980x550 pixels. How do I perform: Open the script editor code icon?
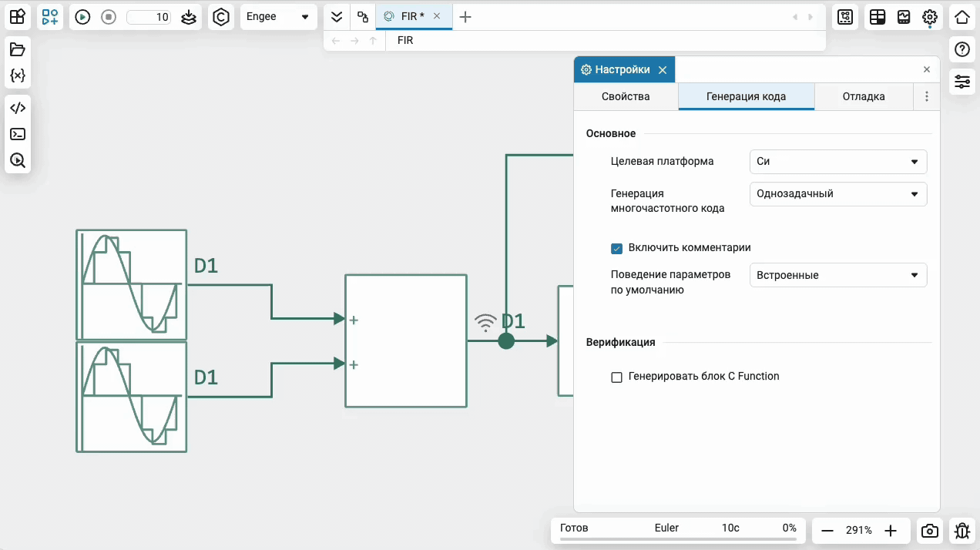click(18, 108)
